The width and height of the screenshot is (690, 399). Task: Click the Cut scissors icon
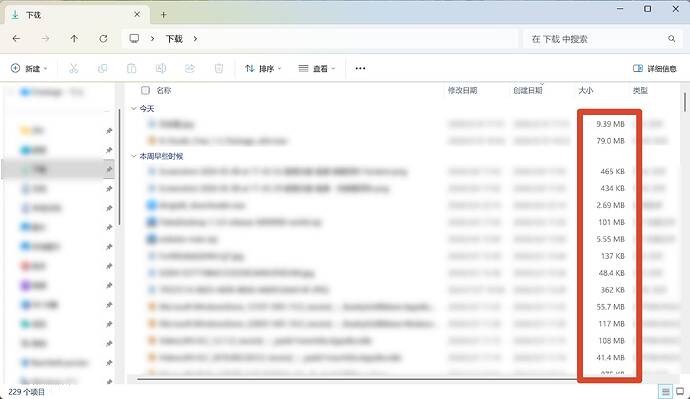(x=73, y=68)
